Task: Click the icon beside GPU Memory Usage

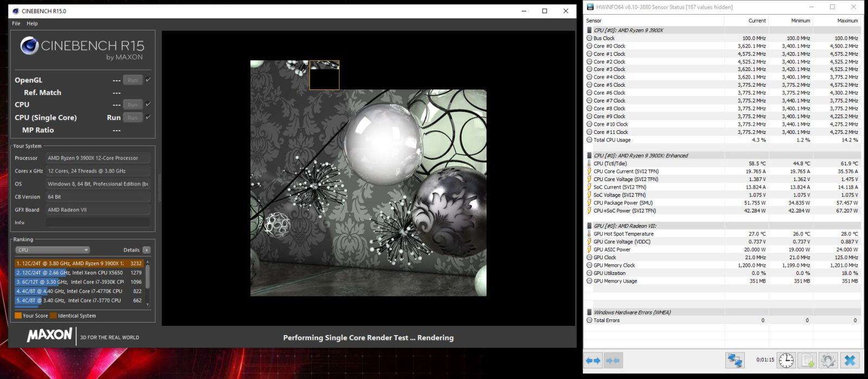Action: [589, 281]
